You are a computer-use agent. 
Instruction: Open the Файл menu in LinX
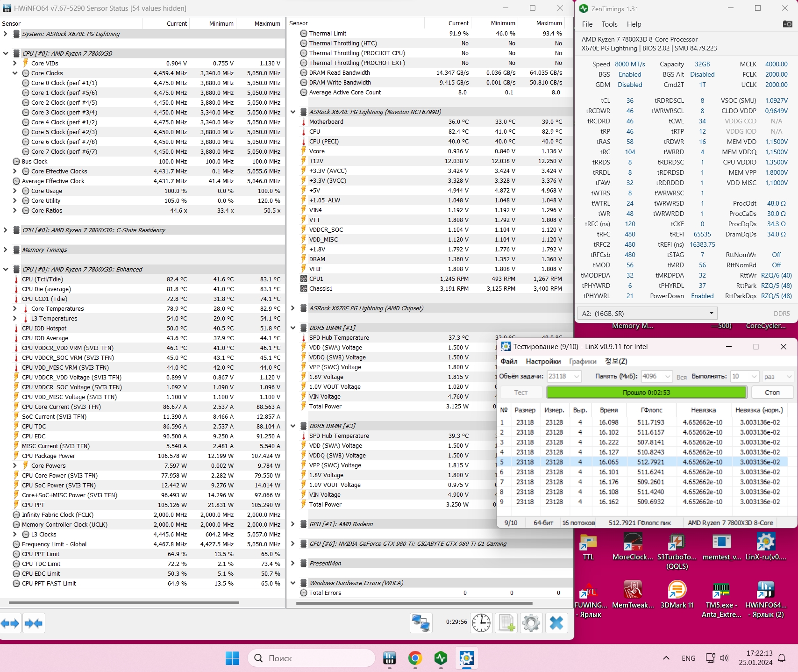pyautogui.click(x=509, y=361)
